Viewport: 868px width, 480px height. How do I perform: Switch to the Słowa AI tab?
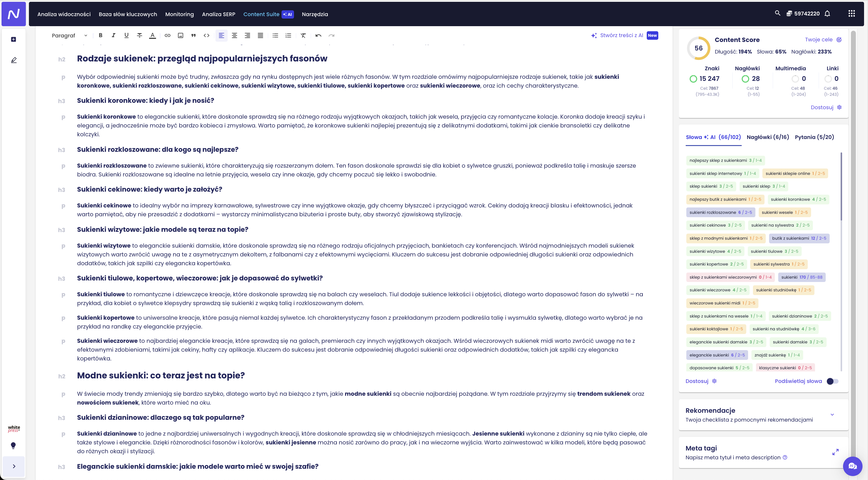click(713, 137)
